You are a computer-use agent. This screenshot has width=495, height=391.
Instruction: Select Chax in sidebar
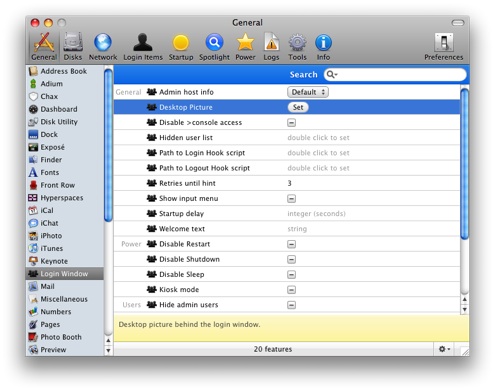tap(64, 96)
